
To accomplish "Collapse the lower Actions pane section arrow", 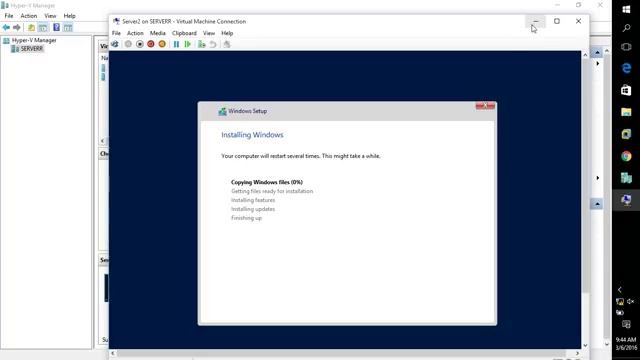I will [597, 204].
